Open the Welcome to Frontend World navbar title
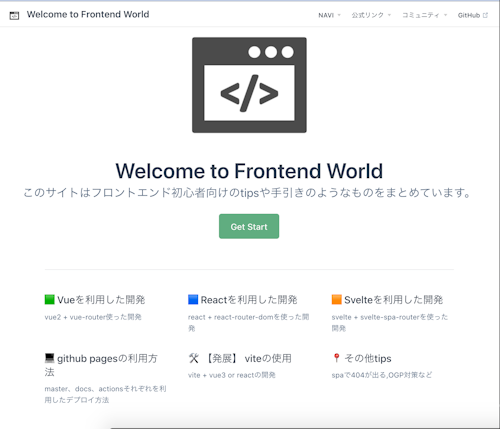Viewport: 500px width, 429px height. pos(88,15)
